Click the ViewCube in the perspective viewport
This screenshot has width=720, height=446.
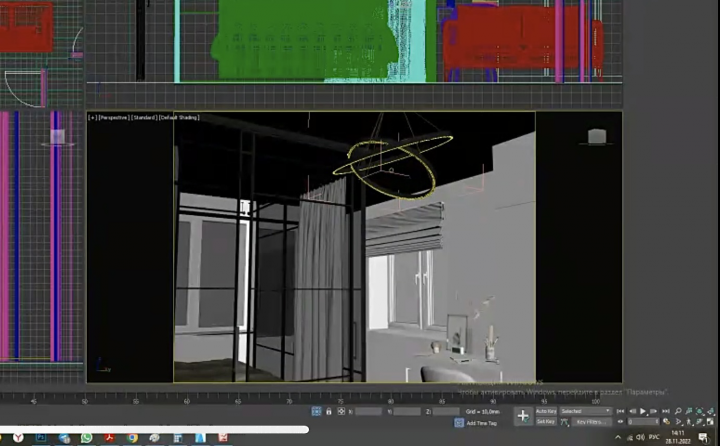click(597, 137)
